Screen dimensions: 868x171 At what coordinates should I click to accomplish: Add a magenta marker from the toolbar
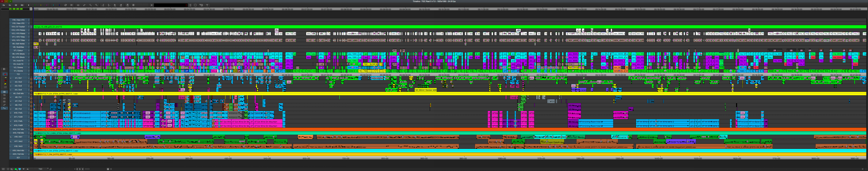click(x=47, y=5)
